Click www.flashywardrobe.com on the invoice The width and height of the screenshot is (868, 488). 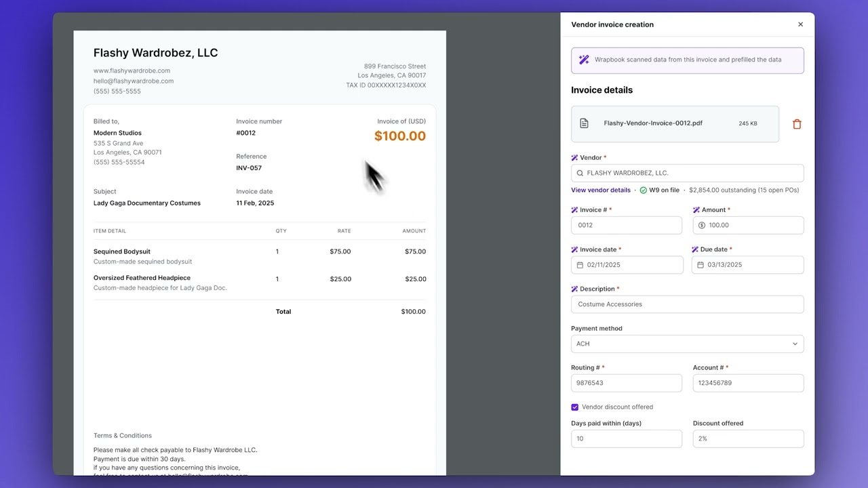132,70
